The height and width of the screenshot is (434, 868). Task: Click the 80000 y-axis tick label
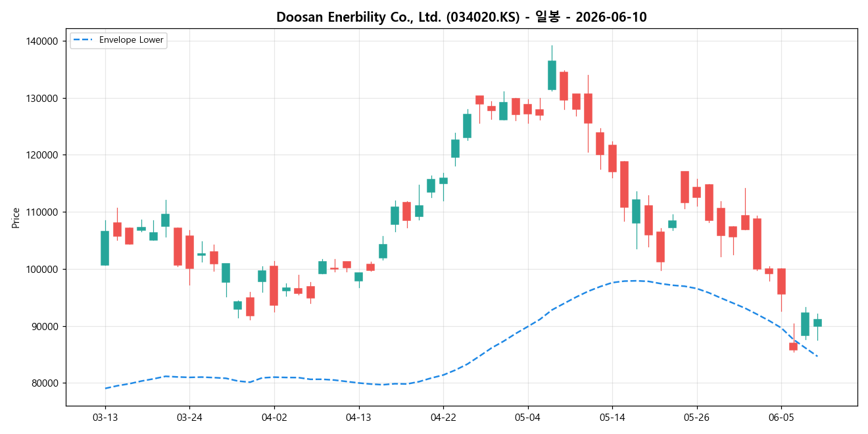point(45,383)
